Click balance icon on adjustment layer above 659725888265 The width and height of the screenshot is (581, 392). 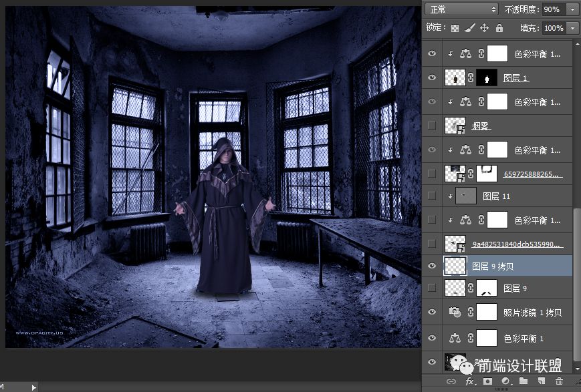tap(465, 150)
